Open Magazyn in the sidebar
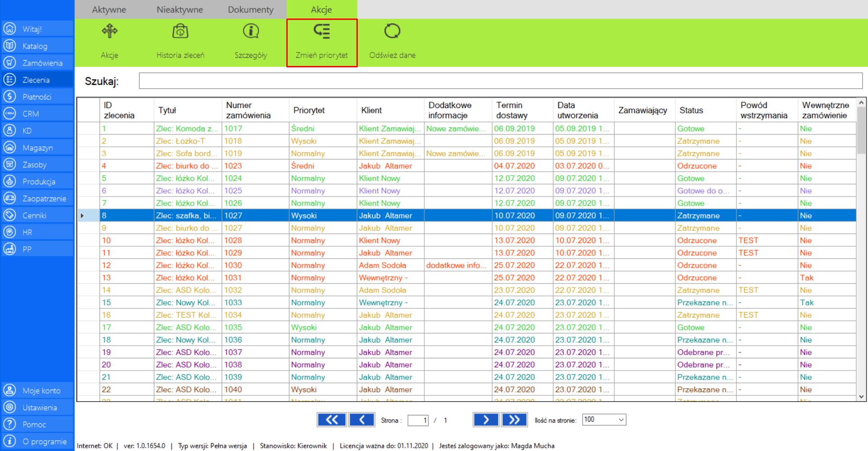868x451 pixels. [x=37, y=148]
